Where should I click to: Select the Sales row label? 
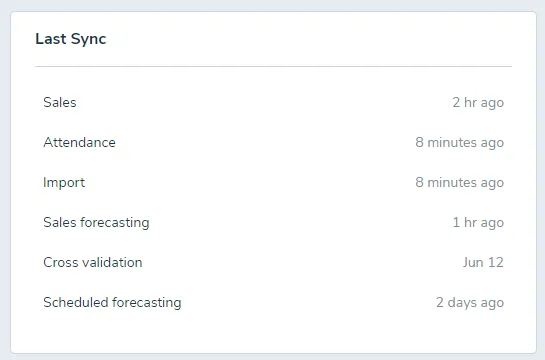[60, 103]
